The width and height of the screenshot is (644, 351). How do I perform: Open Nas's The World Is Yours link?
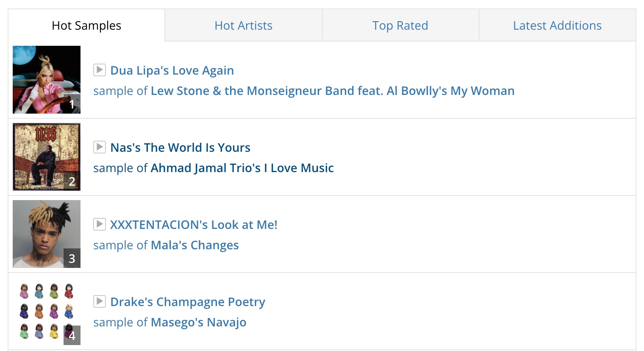(x=180, y=148)
